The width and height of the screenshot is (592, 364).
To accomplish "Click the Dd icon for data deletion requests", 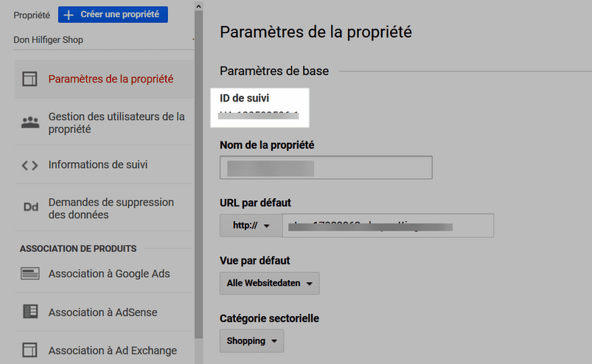I will pyautogui.click(x=30, y=207).
